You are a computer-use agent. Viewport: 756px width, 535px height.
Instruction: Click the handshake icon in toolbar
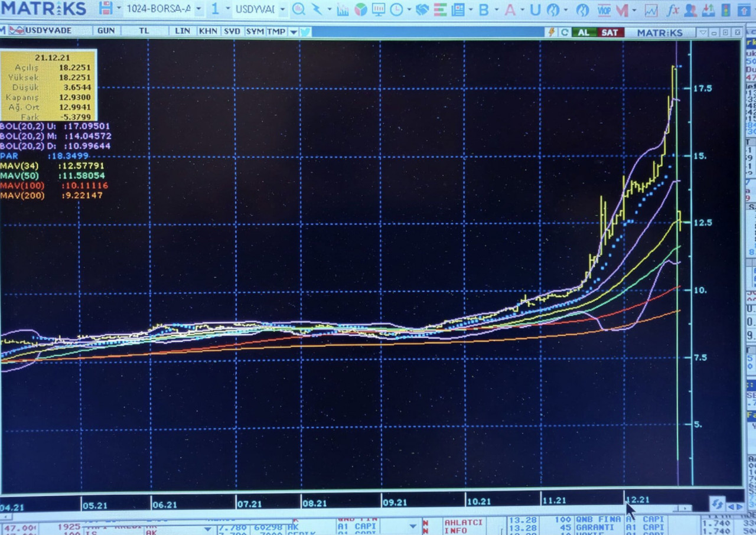422,9
